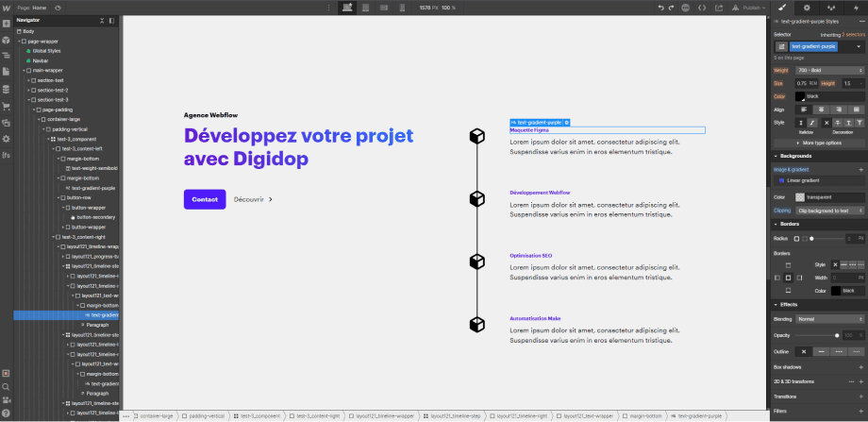
Task: Open the CMS Collections panel
Action: pos(6,89)
